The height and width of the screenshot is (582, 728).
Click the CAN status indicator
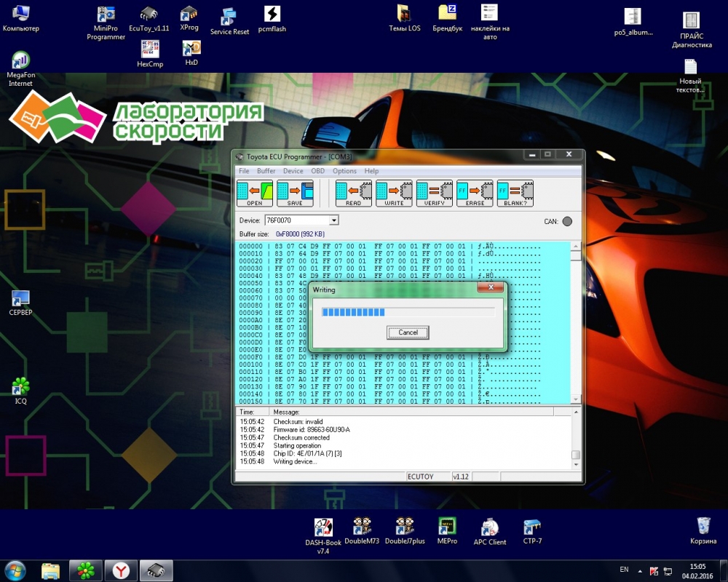567,221
